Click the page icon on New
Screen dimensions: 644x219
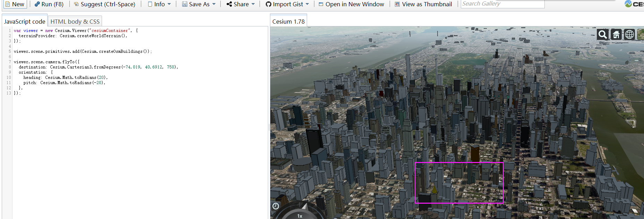[8, 4]
